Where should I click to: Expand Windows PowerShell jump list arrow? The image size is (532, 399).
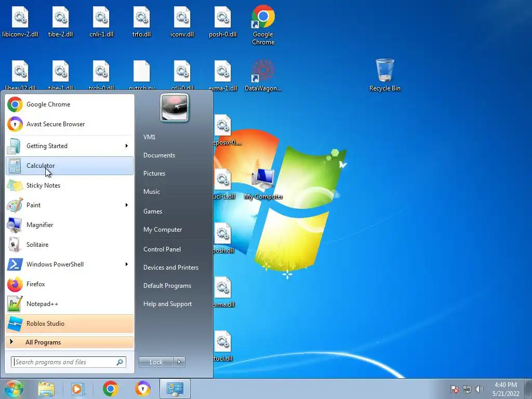127,264
